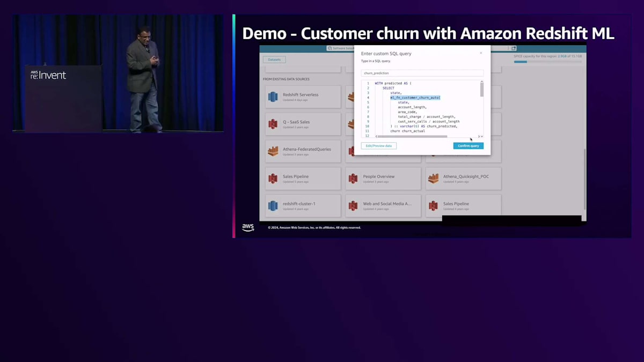
Task: Place cursor on 'WITH predicted AS (' line
Action: pos(393,83)
